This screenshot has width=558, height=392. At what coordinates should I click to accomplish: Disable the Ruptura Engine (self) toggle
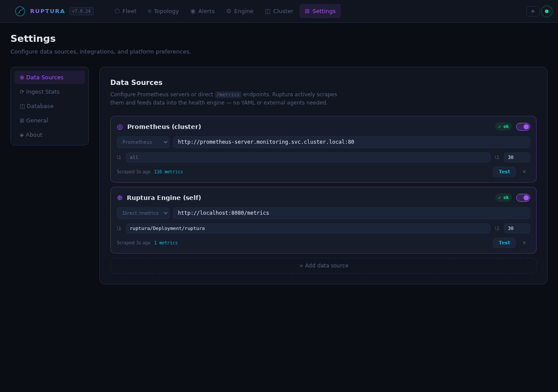click(523, 198)
